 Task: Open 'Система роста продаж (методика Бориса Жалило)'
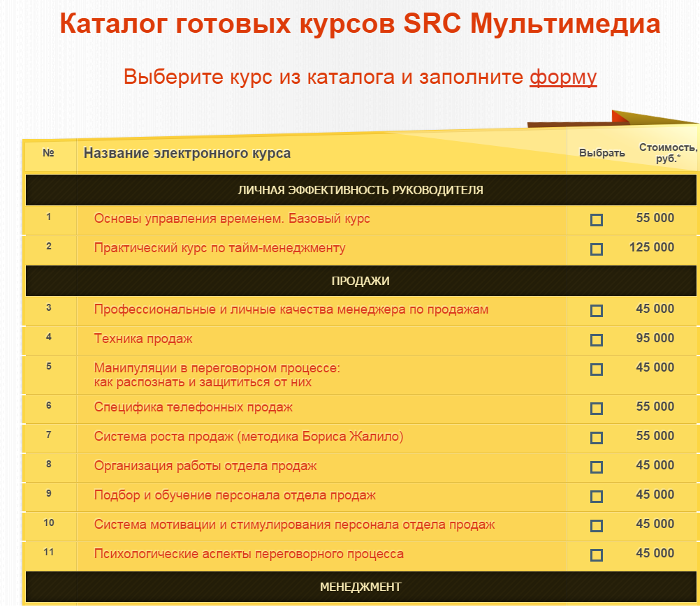(x=249, y=437)
